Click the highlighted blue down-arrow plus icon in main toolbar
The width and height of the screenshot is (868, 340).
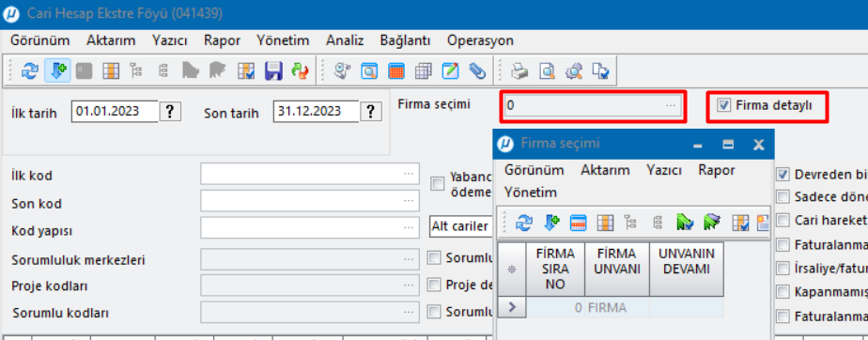click(57, 70)
